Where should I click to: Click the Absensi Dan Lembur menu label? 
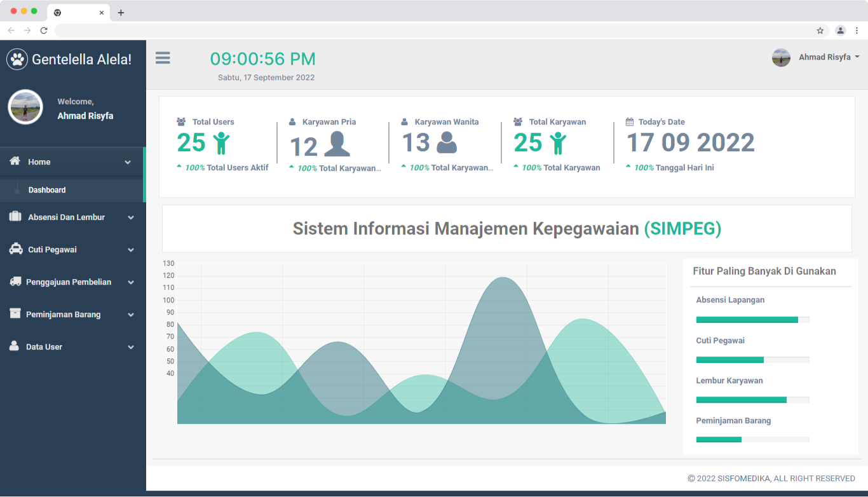coord(66,217)
